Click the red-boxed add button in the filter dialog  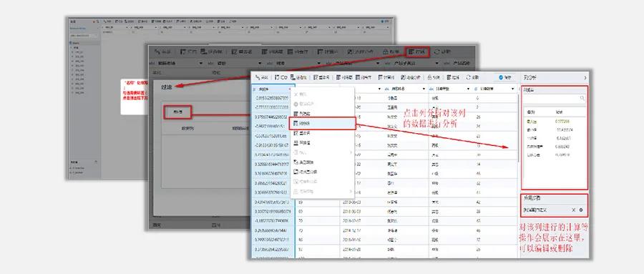[x=177, y=112]
